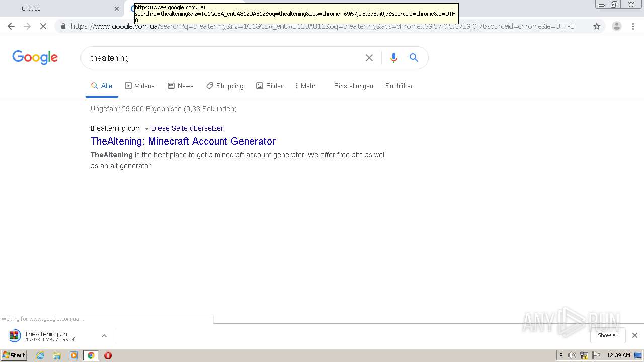Open the Windows Start menu
This screenshot has height=362, width=644.
pyautogui.click(x=14, y=355)
